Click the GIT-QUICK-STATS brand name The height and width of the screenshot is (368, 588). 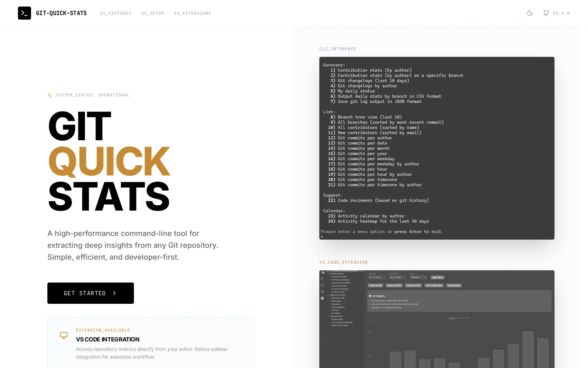point(61,13)
